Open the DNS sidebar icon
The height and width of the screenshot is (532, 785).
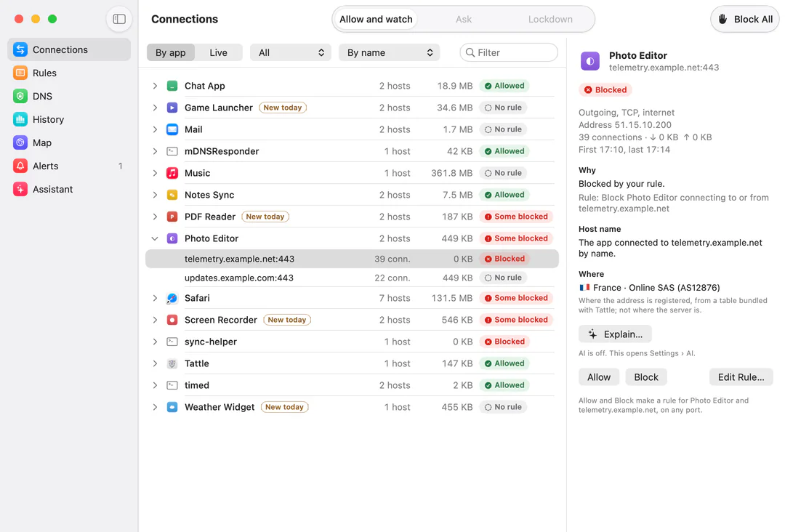click(20, 96)
